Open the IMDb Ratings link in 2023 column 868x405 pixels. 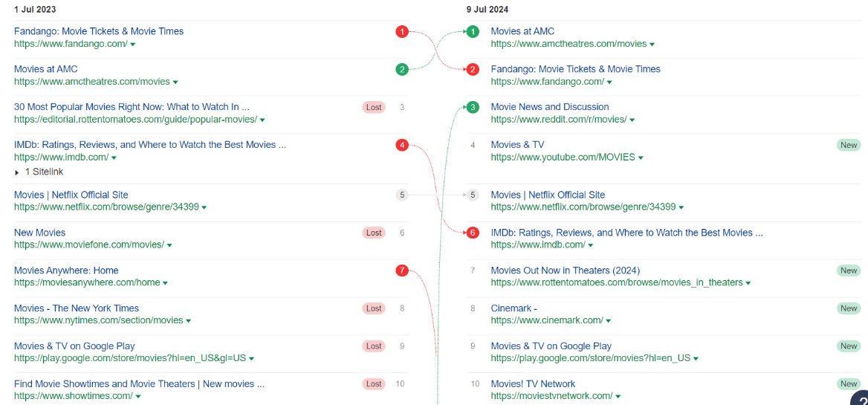pos(150,145)
